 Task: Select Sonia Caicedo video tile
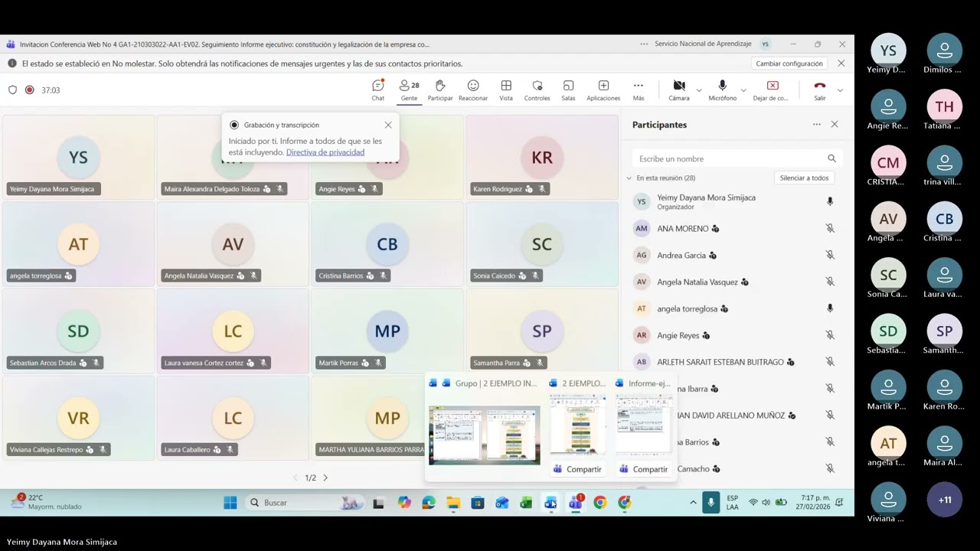tap(542, 244)
